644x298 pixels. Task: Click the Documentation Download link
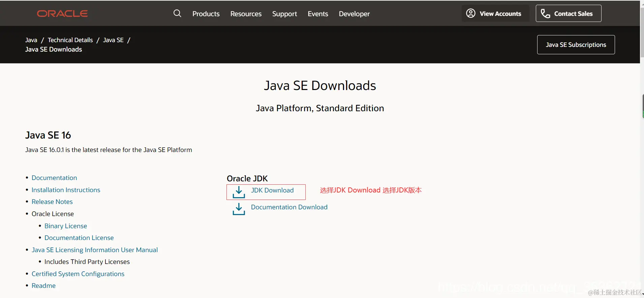click(x=289, y=207)
